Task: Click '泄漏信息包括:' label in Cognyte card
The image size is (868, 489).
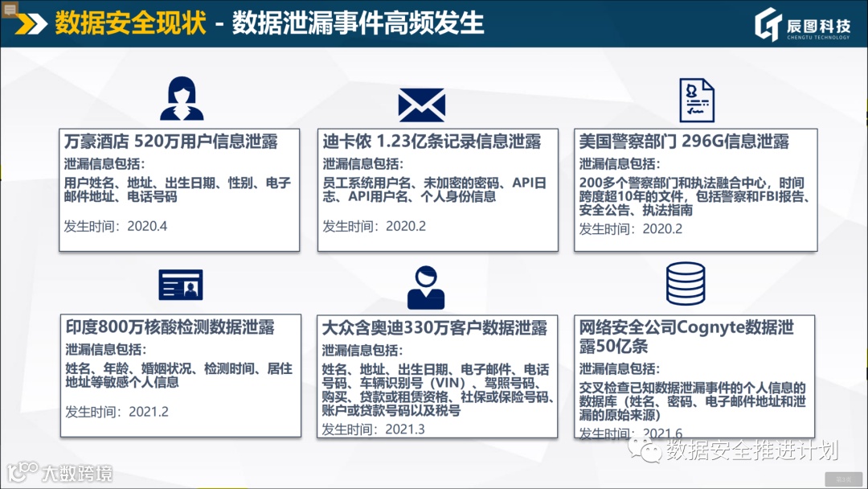Action: pyautogui.click(x=620, y=369)
